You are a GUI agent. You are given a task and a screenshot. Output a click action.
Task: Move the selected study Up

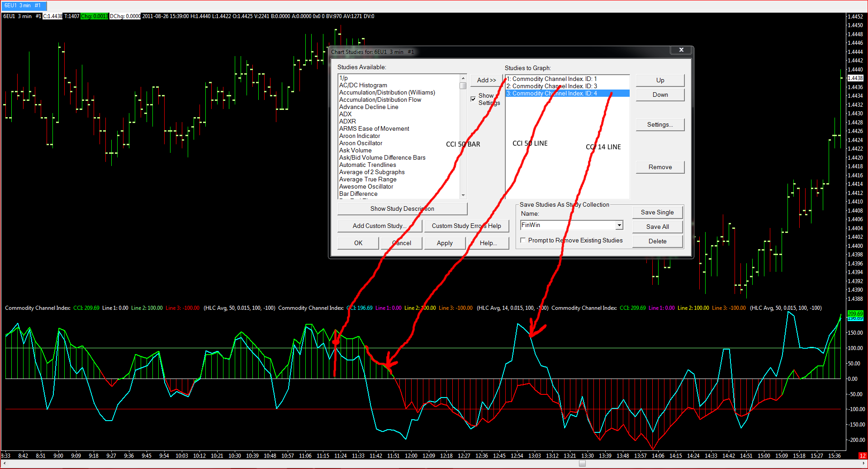(660, 80)
